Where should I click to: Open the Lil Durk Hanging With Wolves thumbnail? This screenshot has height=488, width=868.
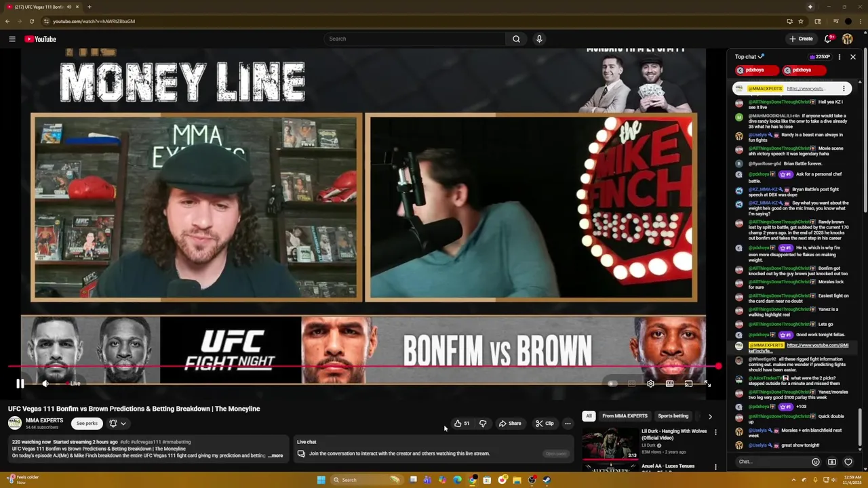[x=610, y=443]
